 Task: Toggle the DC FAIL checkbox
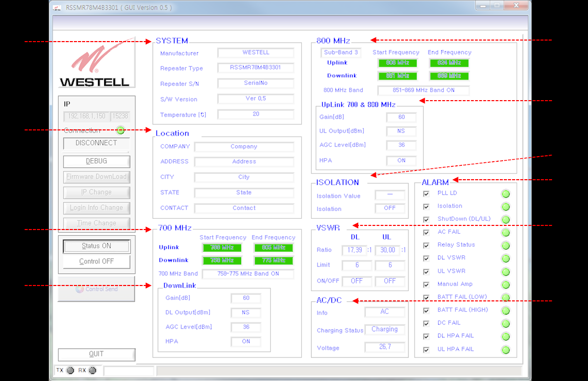point(426,323)
